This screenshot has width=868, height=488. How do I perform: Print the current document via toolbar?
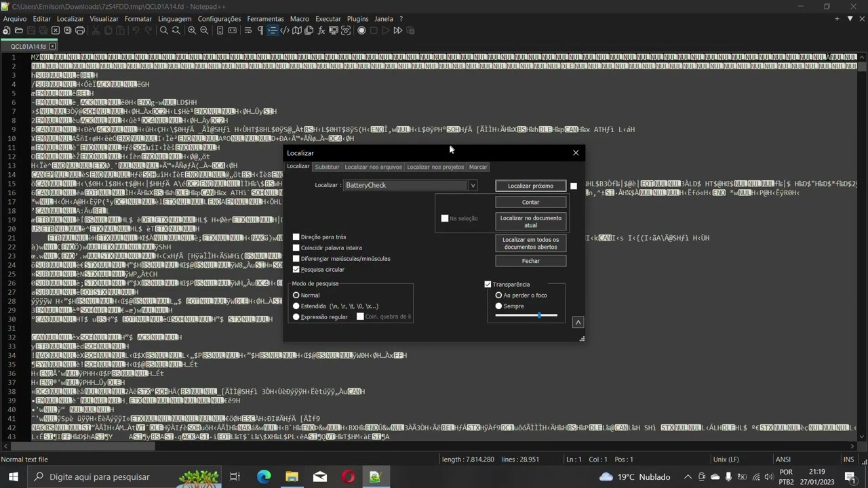80,30
